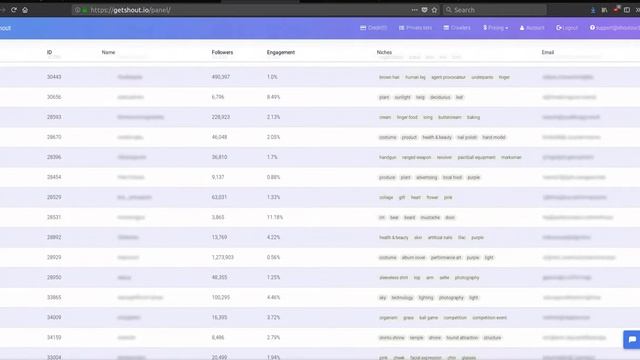Sort by the Name column header
This screenshot has width=640, height=360.
(108, 52)
